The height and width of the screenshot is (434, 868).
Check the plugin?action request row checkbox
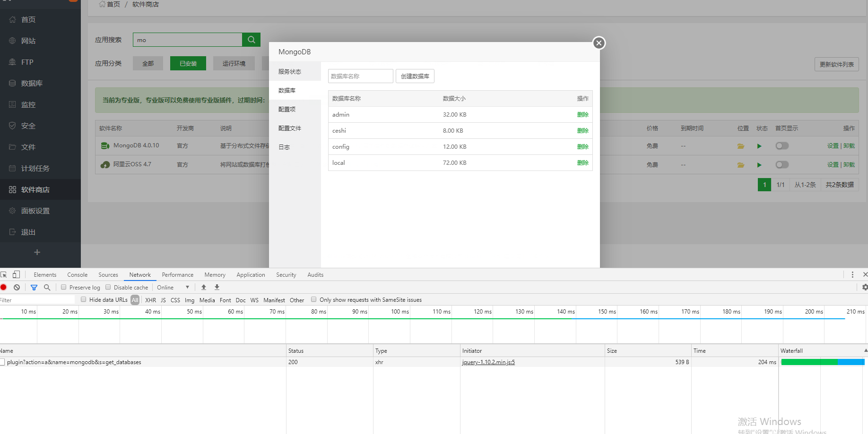click(x=2, y=362)
